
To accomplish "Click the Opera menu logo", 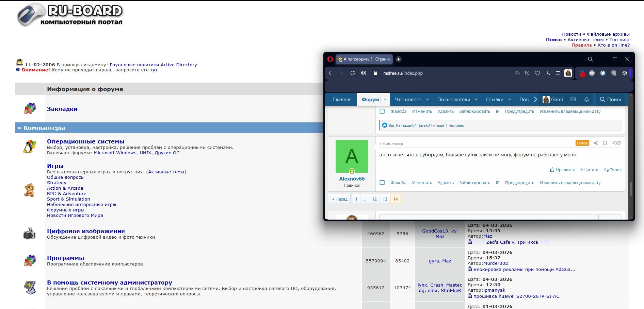I will (x=330, y=59).
